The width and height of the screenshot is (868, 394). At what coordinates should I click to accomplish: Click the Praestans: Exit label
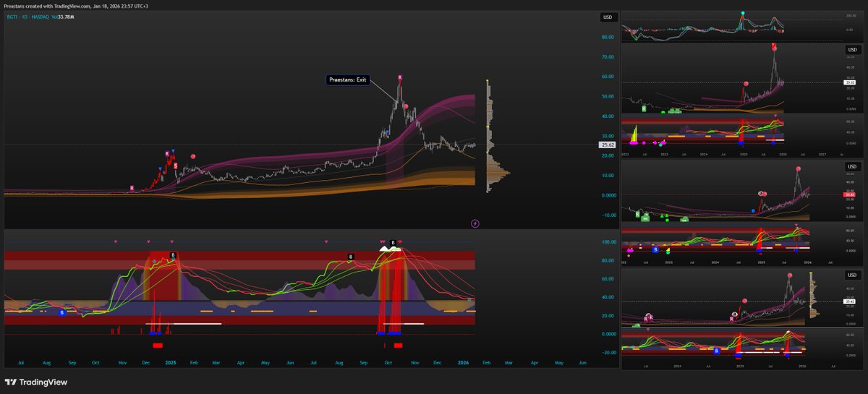coord(346,80)
